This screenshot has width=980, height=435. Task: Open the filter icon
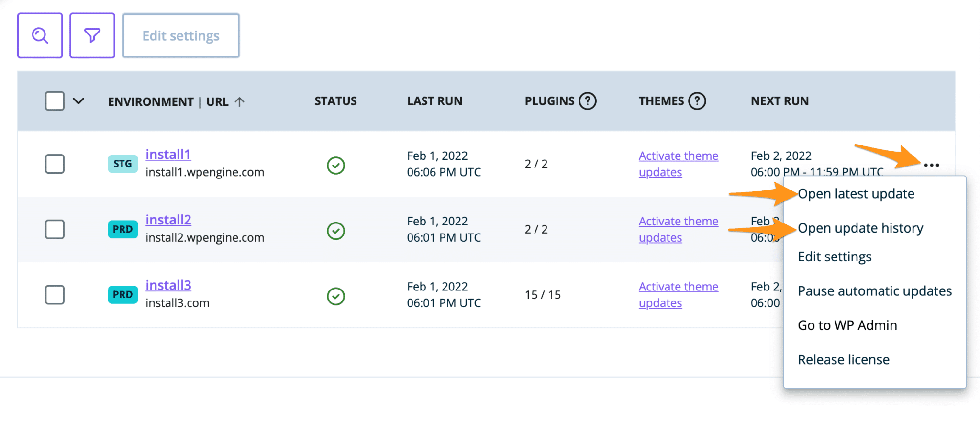pyautogui.click(x=92, y=35)
